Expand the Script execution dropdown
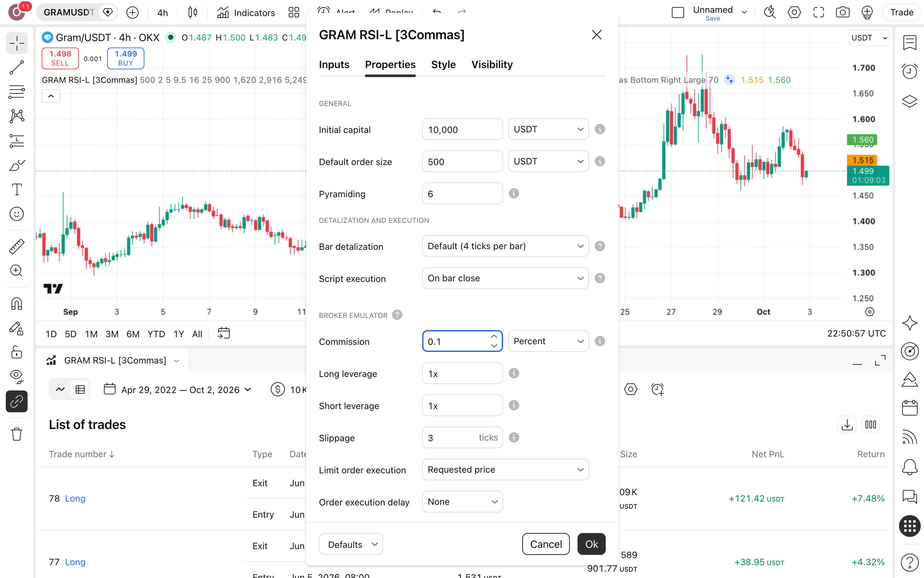Screen dimensions: 924x578 click(x=505, y=278)
